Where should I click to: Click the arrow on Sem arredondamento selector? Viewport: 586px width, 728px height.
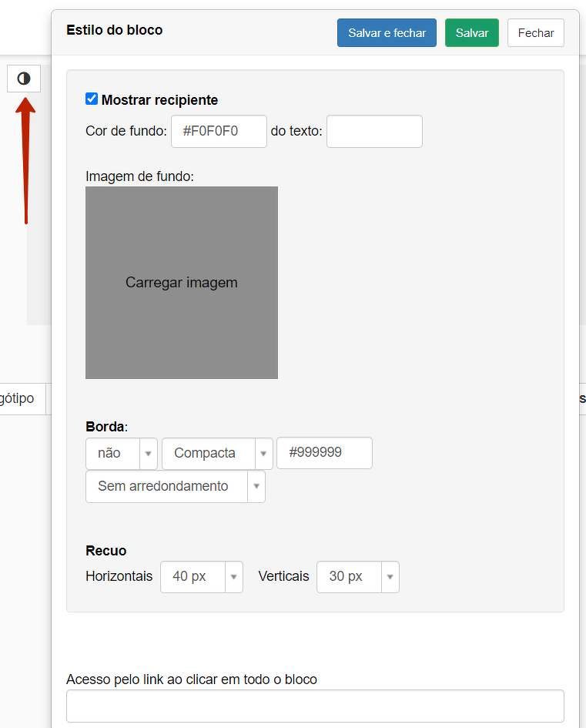(256, 487)
